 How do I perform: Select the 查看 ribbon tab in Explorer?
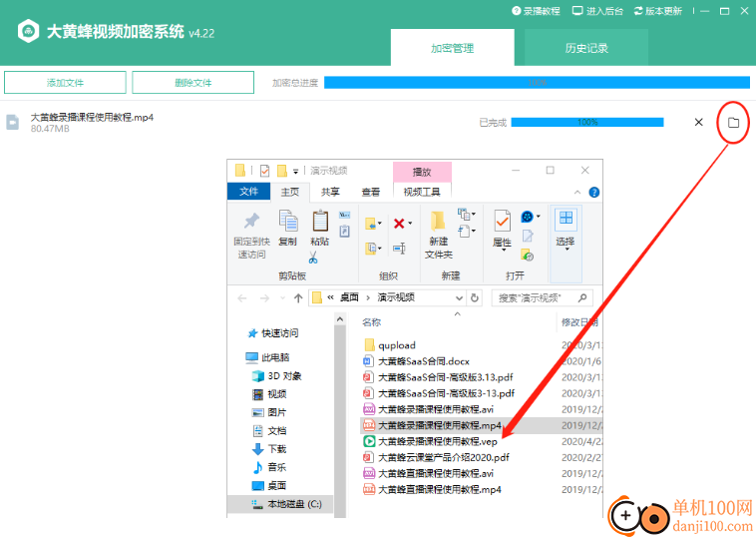pyautogui.click(x=371, y=192)
